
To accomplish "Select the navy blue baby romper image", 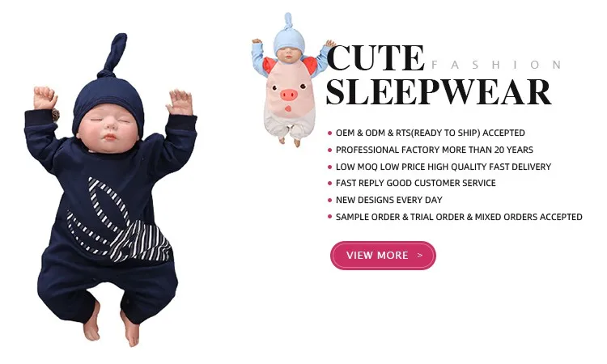I will point(110,189).
